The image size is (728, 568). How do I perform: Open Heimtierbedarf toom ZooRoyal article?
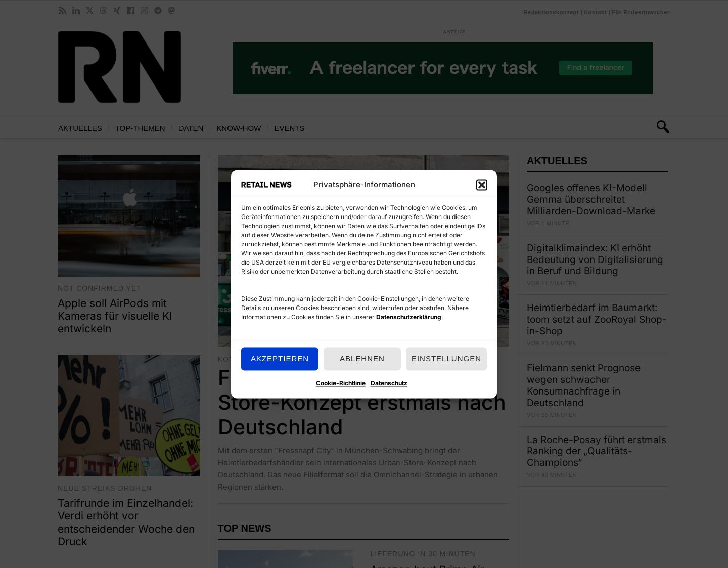click(597, 320)
